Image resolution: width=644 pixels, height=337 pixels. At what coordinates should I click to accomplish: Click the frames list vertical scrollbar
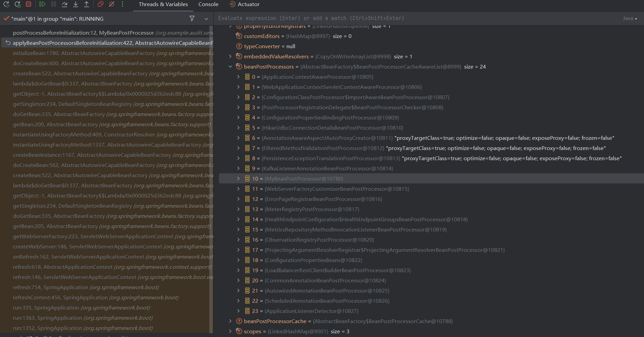click(211, 180)
